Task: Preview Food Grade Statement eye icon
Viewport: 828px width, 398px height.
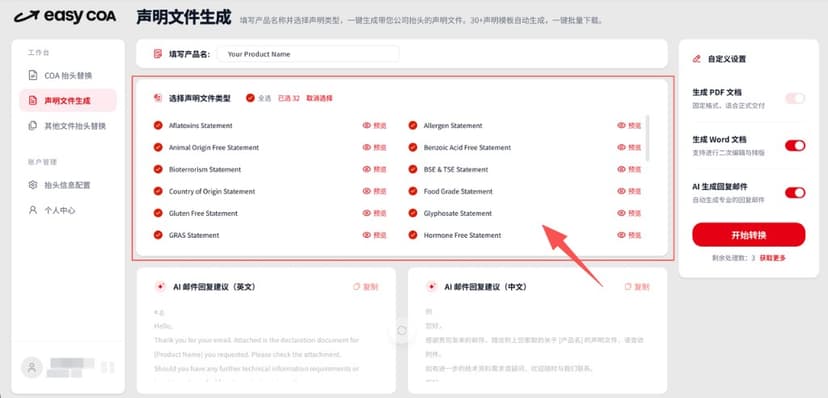Action: click(622, 191)
